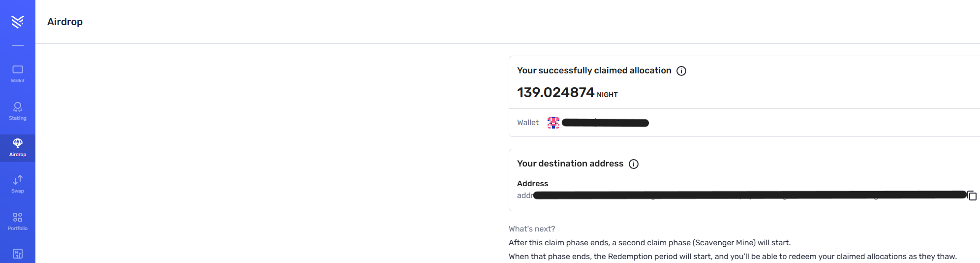The height and width of the screenshot is (263, 980).
Task: Click the sidebar icon below Portfolio
Action: 18,254
